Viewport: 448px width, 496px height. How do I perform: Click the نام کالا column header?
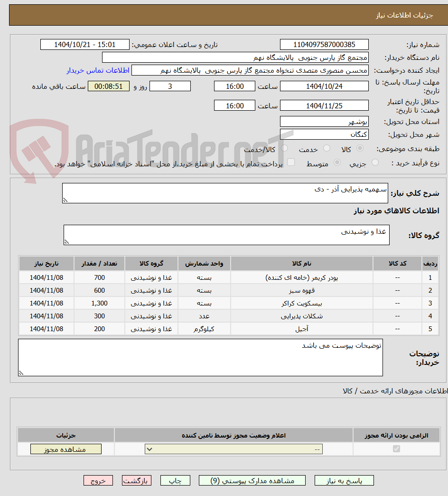(x=302, y=264)
